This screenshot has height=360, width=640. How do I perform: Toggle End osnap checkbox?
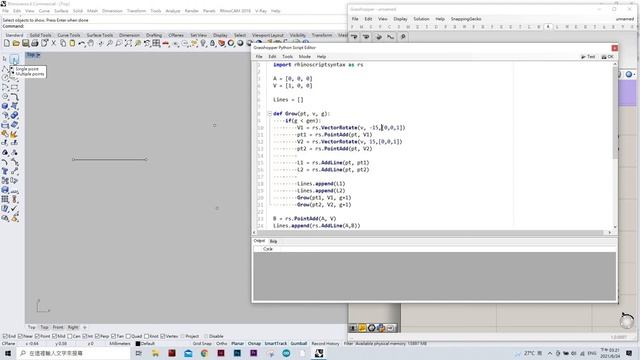click(4, 336)
